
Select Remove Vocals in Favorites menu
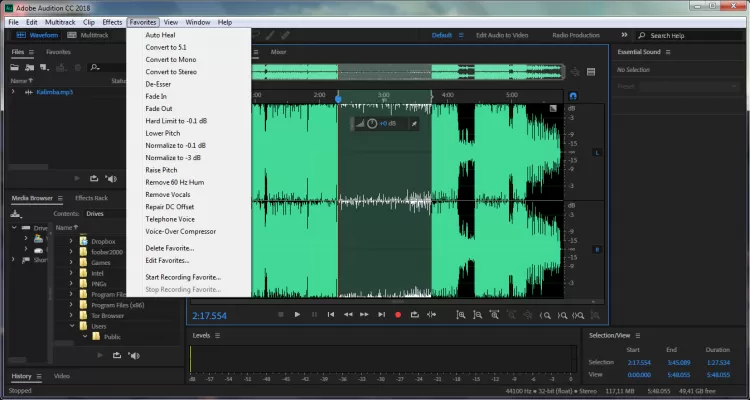point(166,194)
